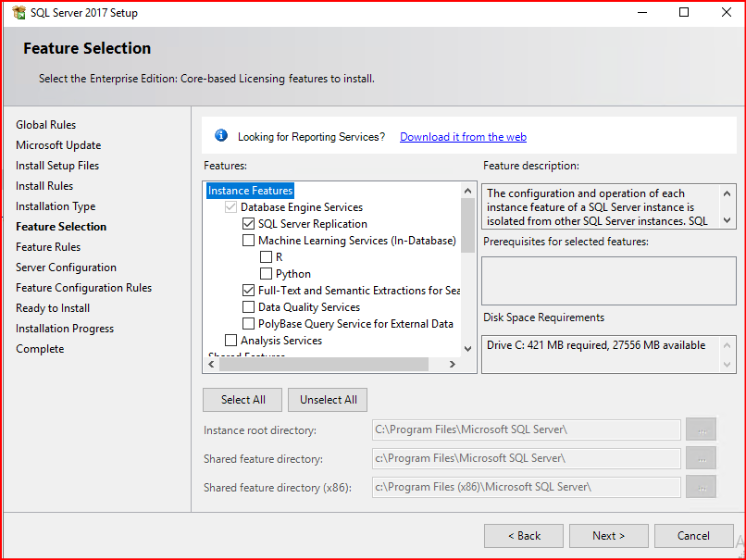Enable the Data Quality Services checkbox
746x560 pixels.
tap(248, 307)
